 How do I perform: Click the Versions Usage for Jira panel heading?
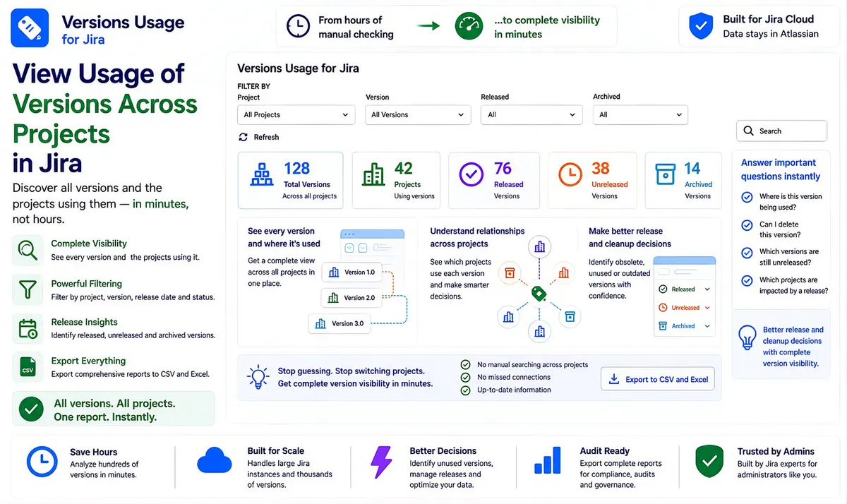[x=298, y=68]
